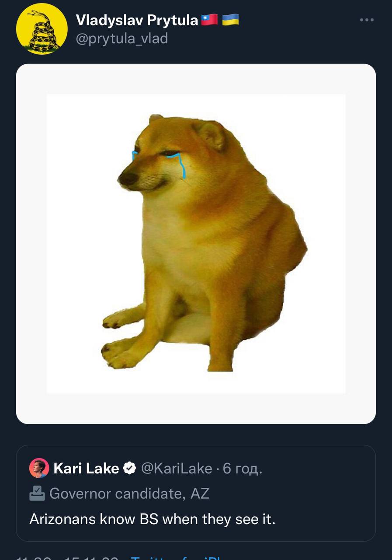Enlarge the crying dog meme image
This screenshot has width=392, height=560.
click(x=196, y=244)
